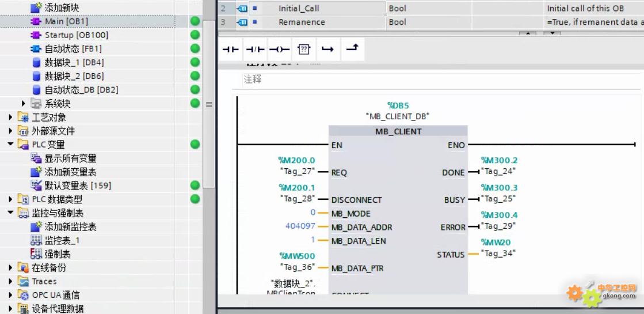Open the 自动状态 [FB1] function block
This screenshot has height=314, width=644.
click(73, 49)
